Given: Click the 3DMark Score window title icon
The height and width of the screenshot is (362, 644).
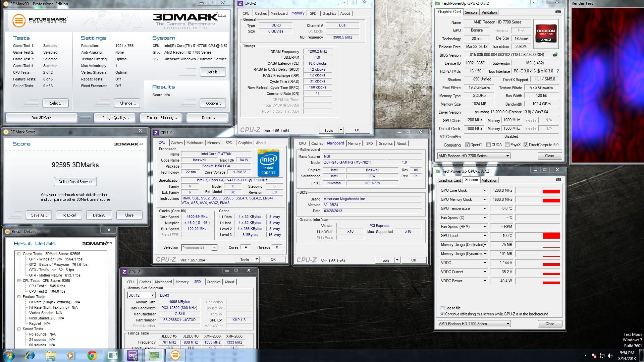Looking at the screenshot, I should point(6,132).
